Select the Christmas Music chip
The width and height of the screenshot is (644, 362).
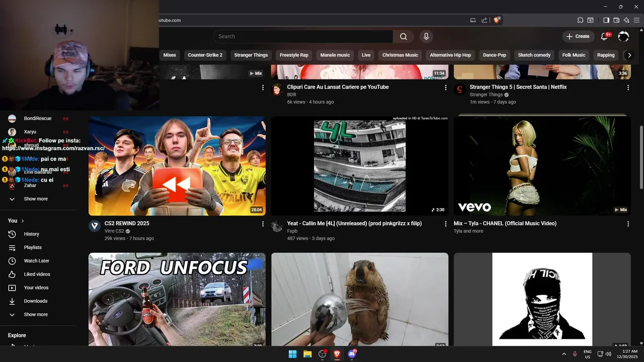[x=400, y=55]
